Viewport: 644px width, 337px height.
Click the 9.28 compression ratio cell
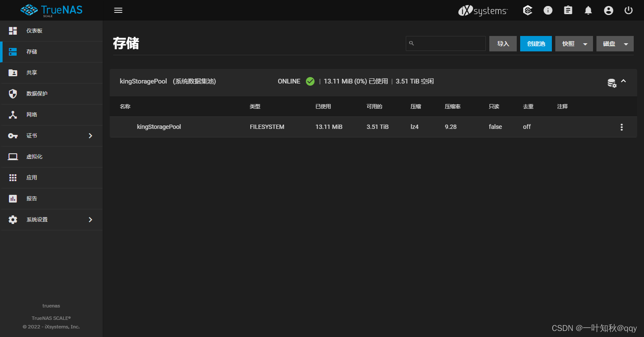[451, 127]
